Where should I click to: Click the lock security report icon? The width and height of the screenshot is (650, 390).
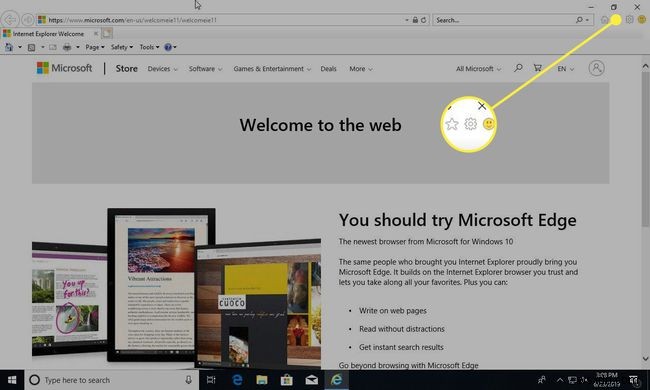click(415, 20)
